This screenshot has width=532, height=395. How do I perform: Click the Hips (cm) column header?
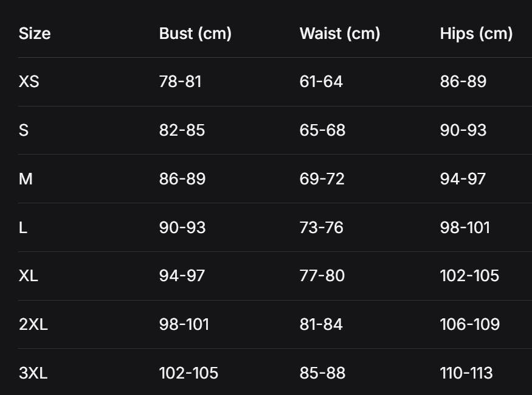pos(476,33)
